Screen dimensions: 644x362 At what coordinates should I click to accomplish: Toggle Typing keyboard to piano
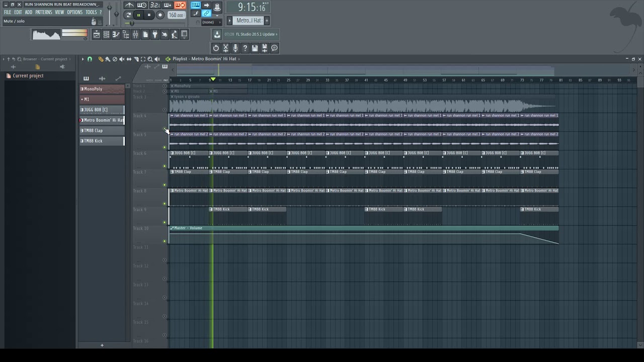click(195, 5)
